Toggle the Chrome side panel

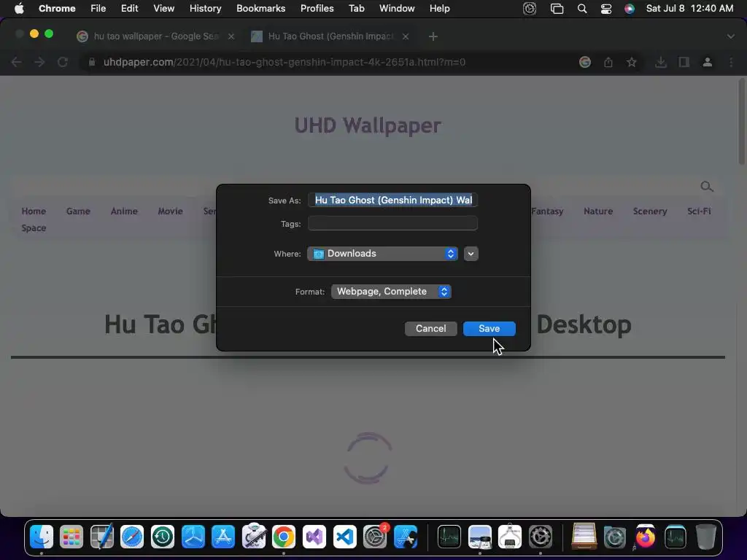click(684, 62)
